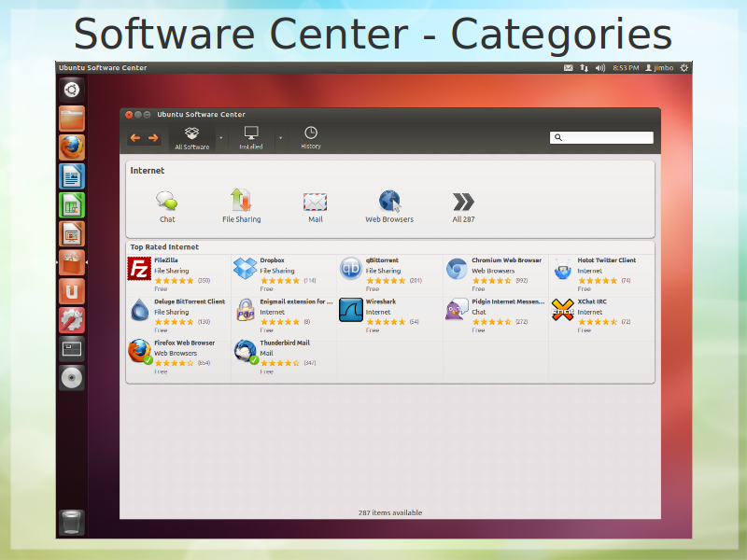Click the Thunderbird Mail icon
Screen dimensions: 747x560
[246, 352]
